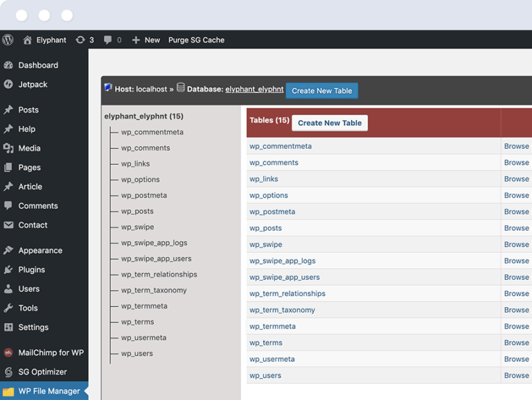Screen dimensions: 532x400
Task: Open the elyphant_elyphnt database link
Action: tap(254, 89)
